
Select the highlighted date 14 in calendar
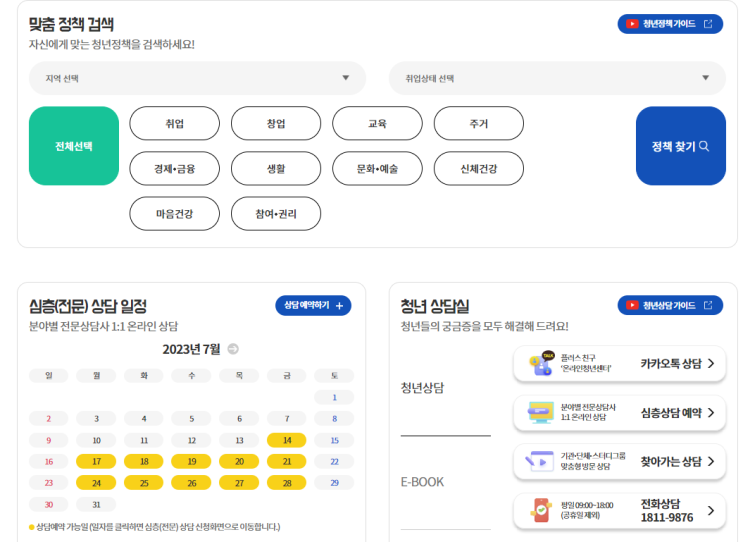(287, 440)
